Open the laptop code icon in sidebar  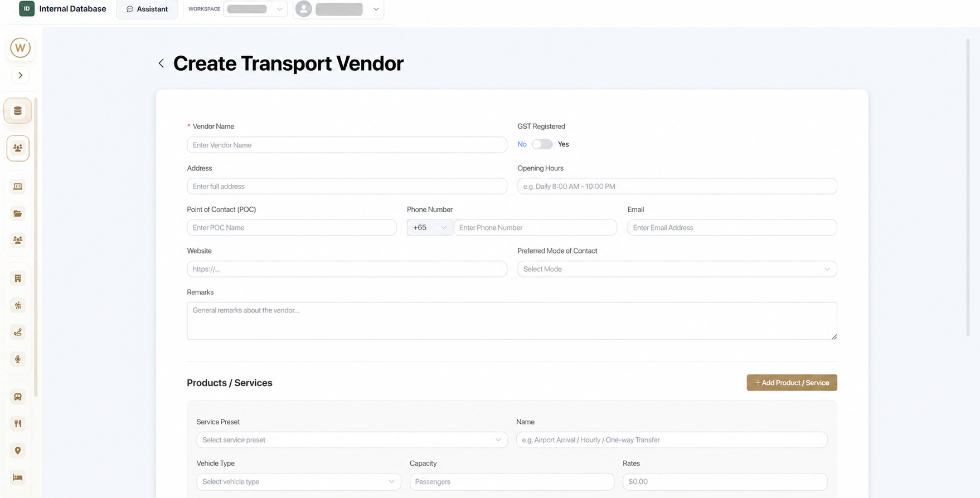click(x=18, y=187)
